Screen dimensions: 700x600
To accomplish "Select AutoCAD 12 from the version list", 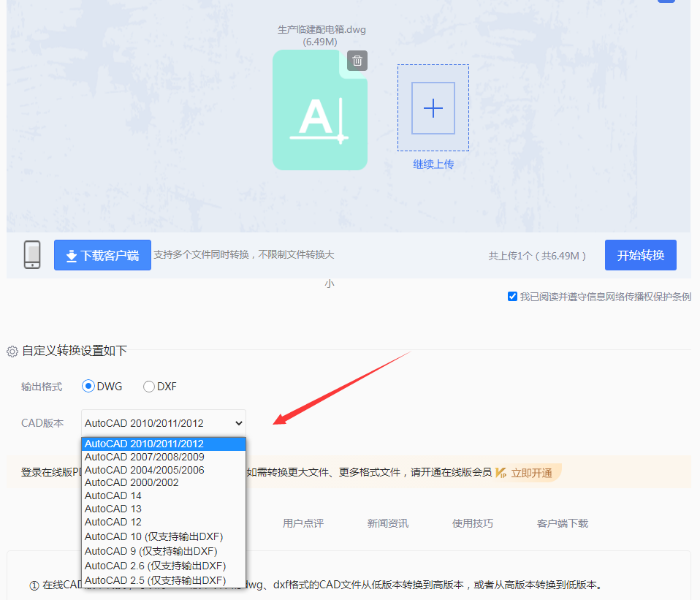I will [x=113, y=522].
